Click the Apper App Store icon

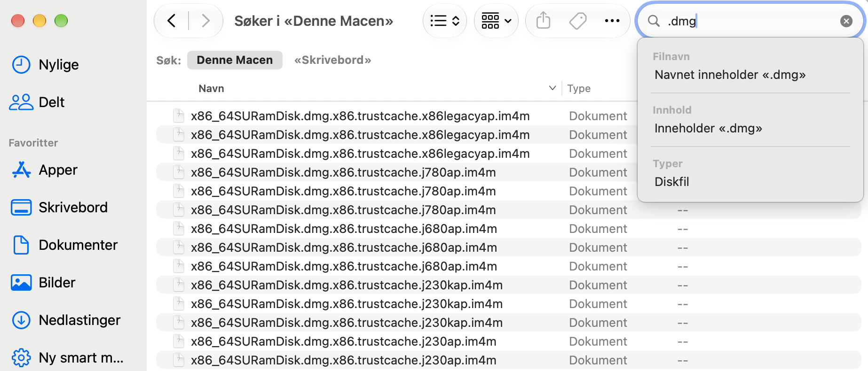click(x=21, y=170)
